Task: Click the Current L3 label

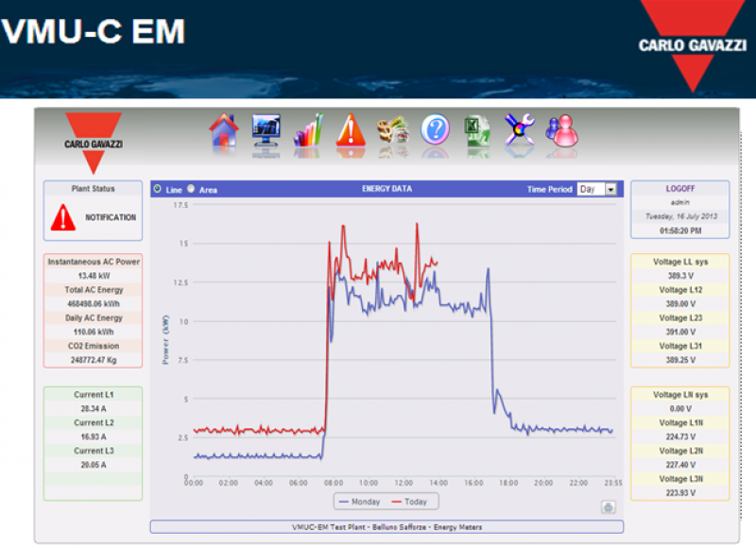Action: [x=94, y=450]
